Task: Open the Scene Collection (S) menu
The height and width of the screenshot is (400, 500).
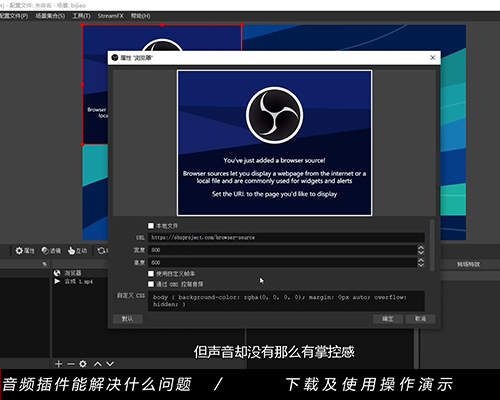Action: [x=50, y=16]
